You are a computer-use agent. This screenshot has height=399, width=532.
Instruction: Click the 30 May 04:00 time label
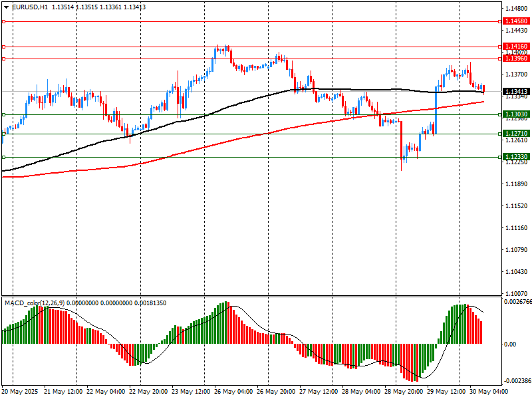tap(489, 392)
